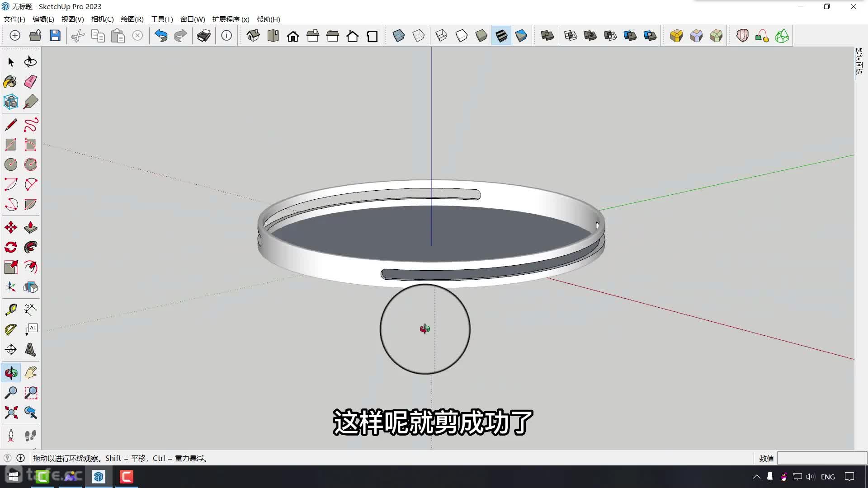Choose the Freehand drawing tool

30,124
